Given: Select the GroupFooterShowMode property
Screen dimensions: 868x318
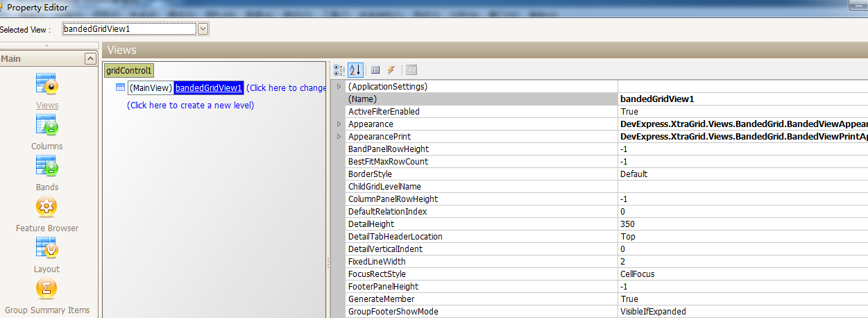Looking at the screenshot, I should (482, 312).
